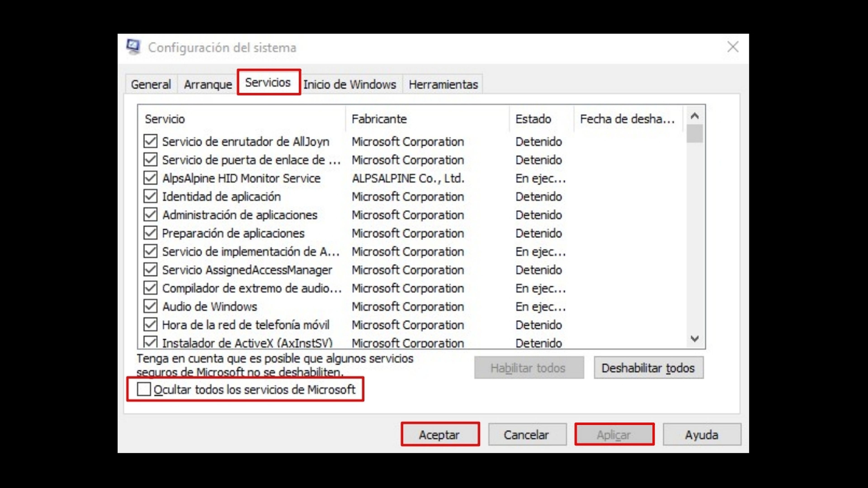
Task: Switch to the General tab
Action: (151, 84)
